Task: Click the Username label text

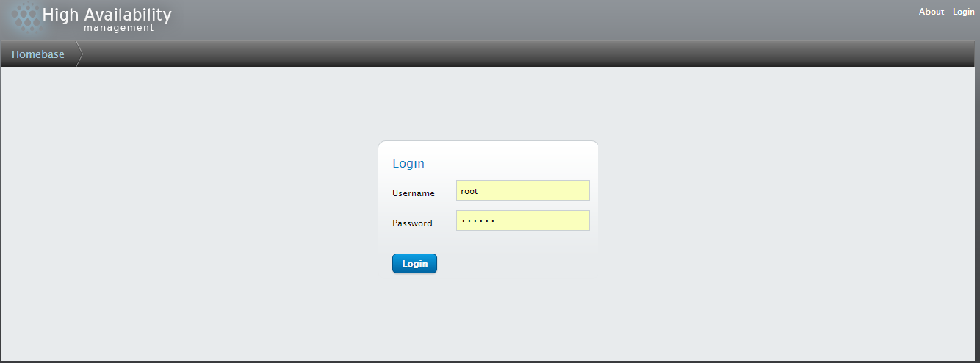Action: point(414,193)
